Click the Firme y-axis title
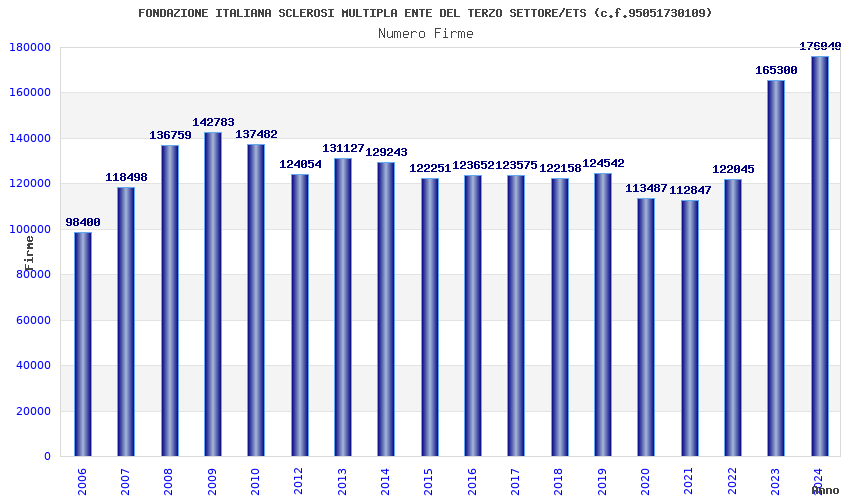Viewport: 850px width, 500px height. 29,253
